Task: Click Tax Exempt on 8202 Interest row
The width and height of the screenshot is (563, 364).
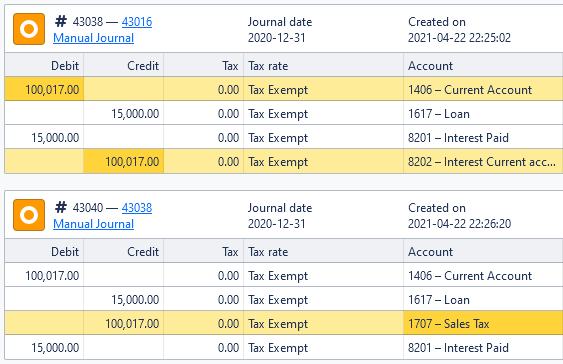Action: [x=278, y=162]
